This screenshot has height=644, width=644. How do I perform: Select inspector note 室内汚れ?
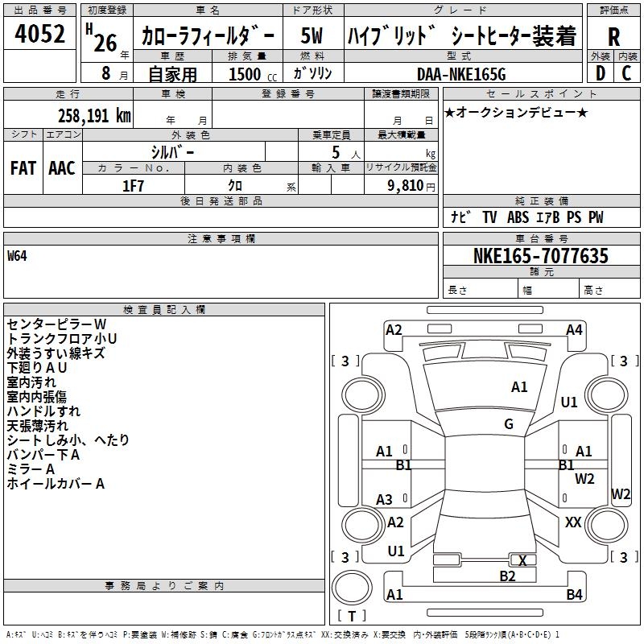coord(31,382)
